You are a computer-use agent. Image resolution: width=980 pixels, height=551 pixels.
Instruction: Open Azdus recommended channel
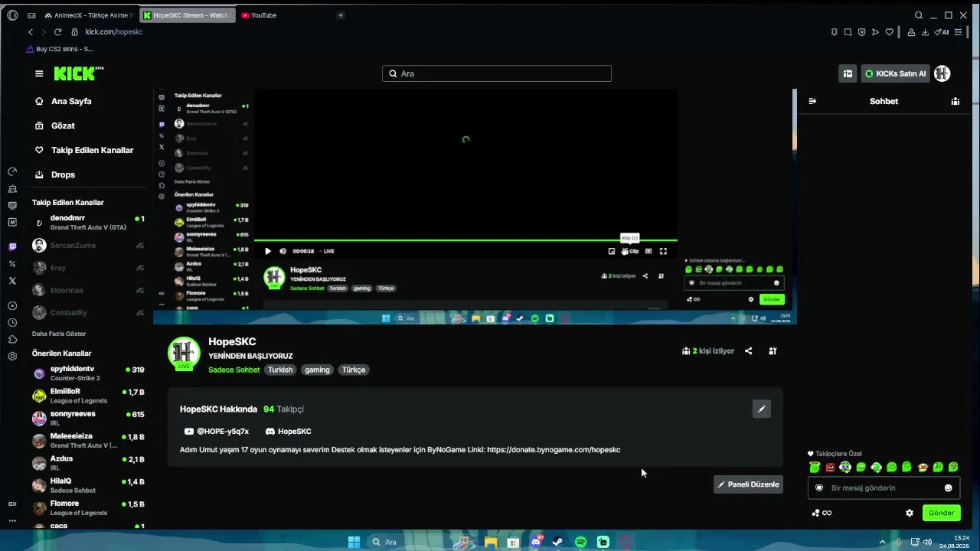tap(88, 463)
